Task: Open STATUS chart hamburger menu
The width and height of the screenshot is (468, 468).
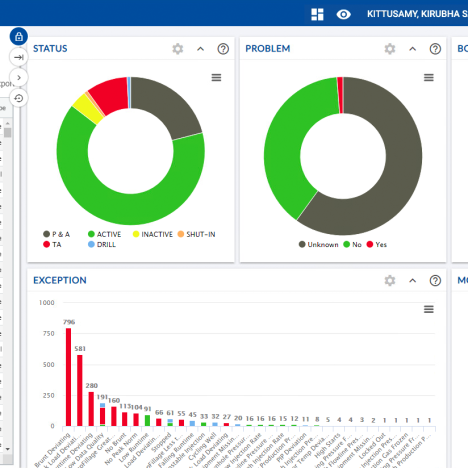Action: tap(216, 78)
